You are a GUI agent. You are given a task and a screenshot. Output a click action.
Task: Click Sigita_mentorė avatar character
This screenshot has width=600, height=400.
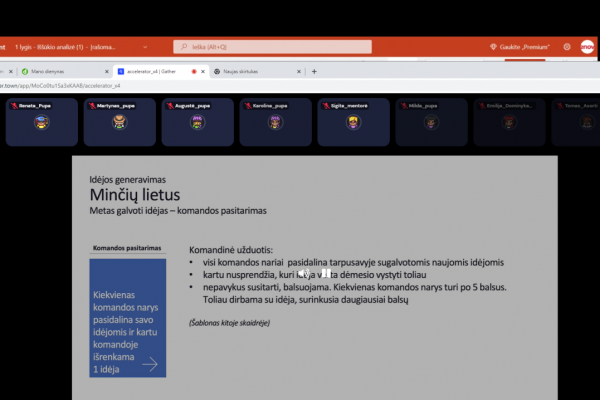click(354, 122)
